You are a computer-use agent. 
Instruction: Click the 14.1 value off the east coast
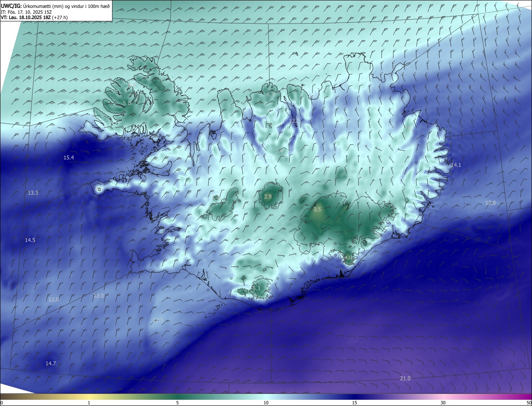[456, 165]
